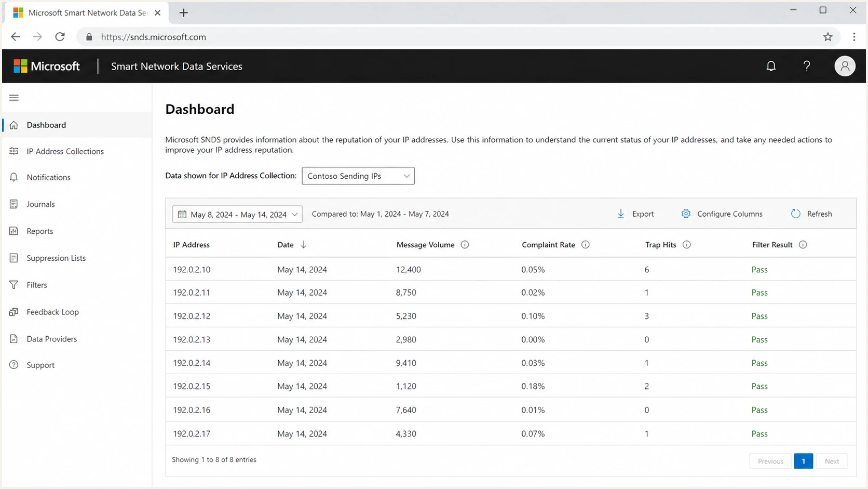The width and height of the screenshot is (868, 489).
Task: Click IP address 192.0.2.13
Action: pyautogui.click(x=192, y=339)
